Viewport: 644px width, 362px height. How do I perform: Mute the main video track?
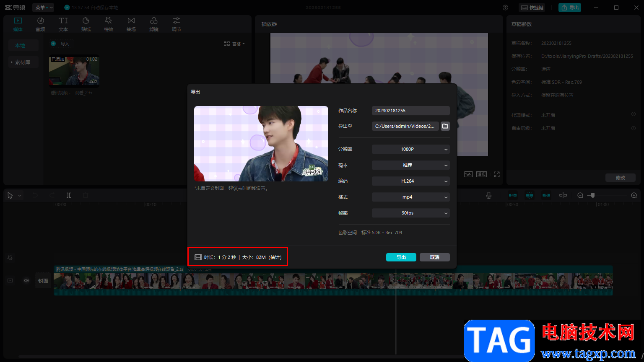(x=26, y=281)
